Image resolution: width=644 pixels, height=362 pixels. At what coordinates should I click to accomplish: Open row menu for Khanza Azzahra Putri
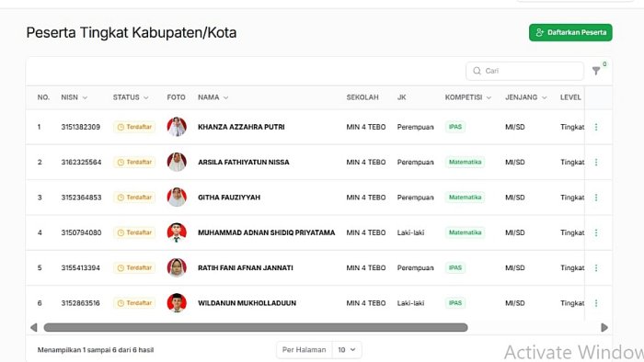click(x=596, y=127)
